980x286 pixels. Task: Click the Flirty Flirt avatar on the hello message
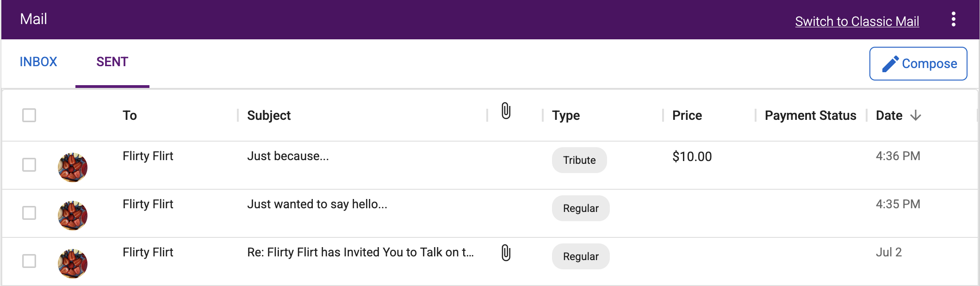[x=73, y=215]
